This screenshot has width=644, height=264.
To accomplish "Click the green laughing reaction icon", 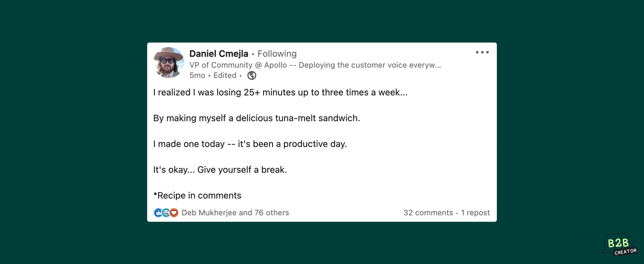I will 166,213.
